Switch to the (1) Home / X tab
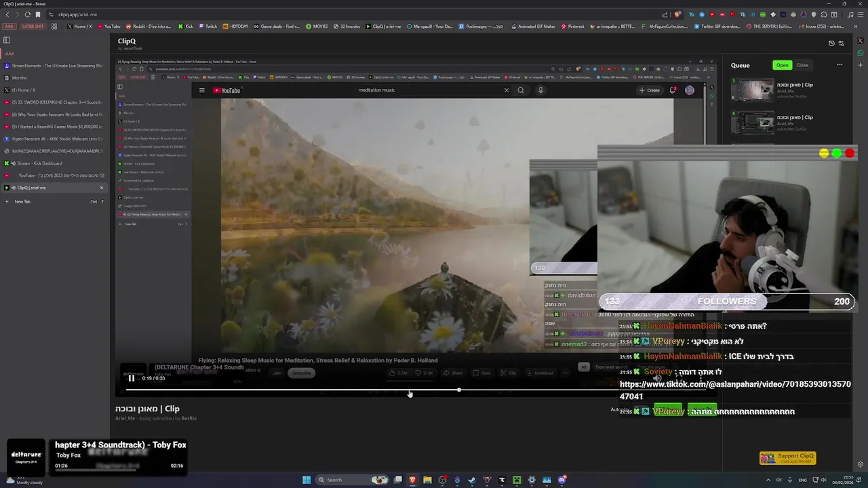Viewport: 868px width, 488px height. 54,90
